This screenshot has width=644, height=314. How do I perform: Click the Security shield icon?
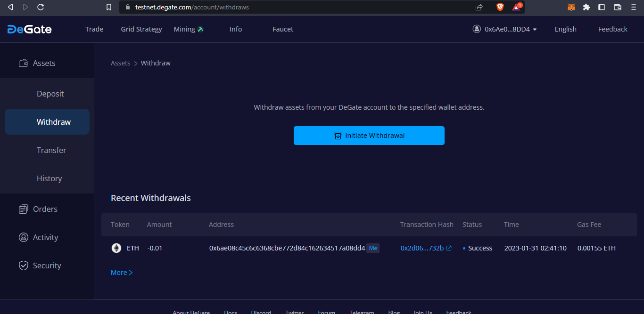(x=23, y=266)
